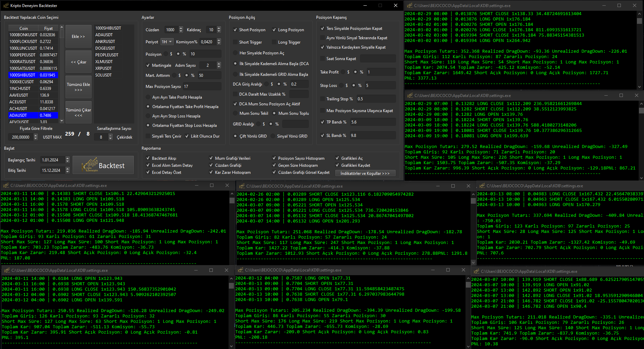
Task: Tick the Short Trigger checkbox
Action: (x=235, y=42)
